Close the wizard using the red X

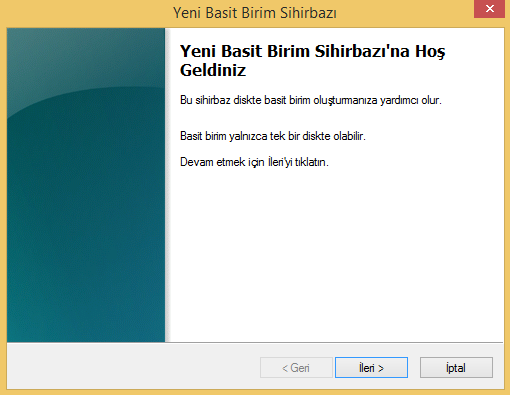[489, 9]
